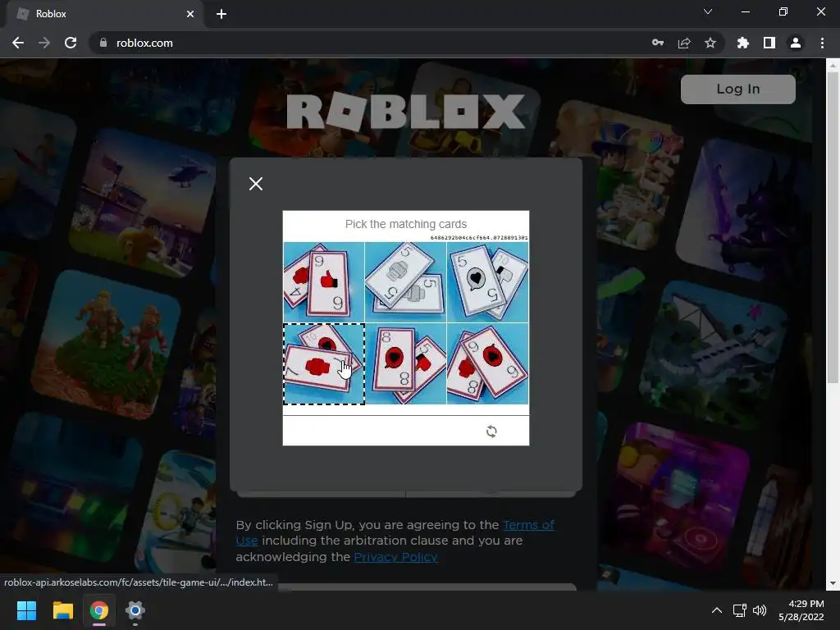This screenshot has width=840, height=630.
Task: Bookmark this tab with the star icon
Action: (710, 43)
